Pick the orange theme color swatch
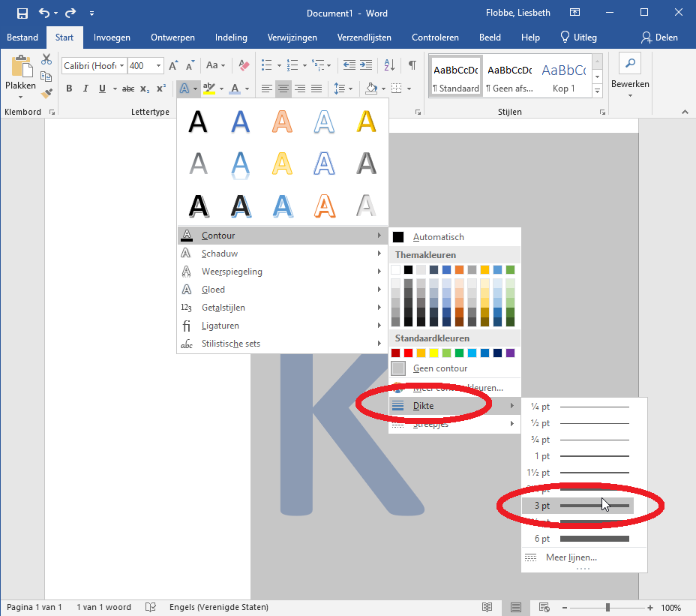The image size is (696, 616). pos(459,269)
